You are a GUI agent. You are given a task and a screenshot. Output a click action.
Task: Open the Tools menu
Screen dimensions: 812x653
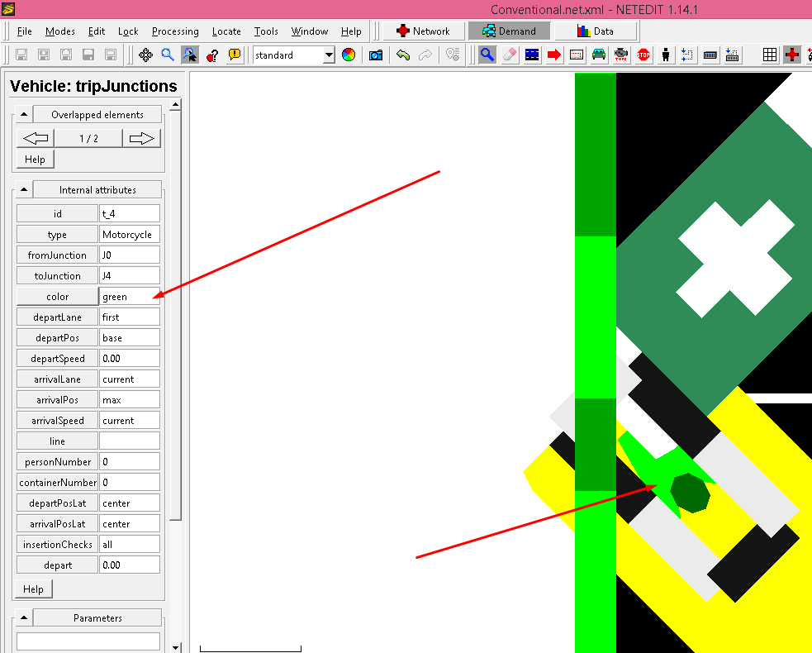(x=266, y=31)
